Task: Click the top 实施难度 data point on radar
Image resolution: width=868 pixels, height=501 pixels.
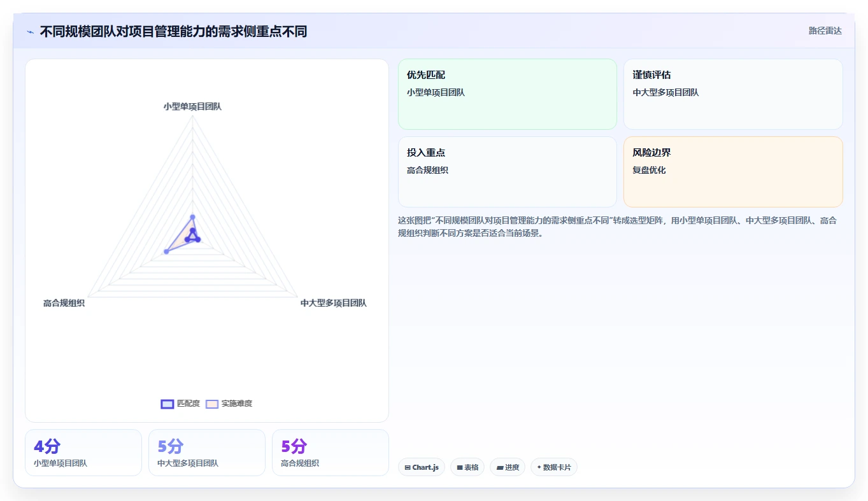Action: point(192,217)
